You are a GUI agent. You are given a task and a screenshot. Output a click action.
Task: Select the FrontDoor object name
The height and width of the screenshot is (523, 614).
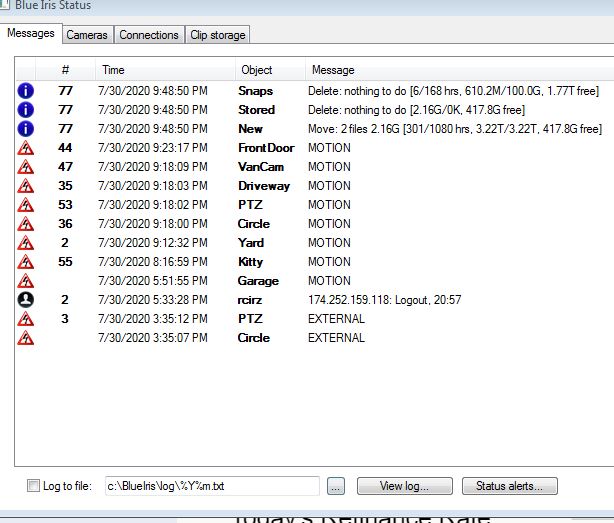[266, 148]
